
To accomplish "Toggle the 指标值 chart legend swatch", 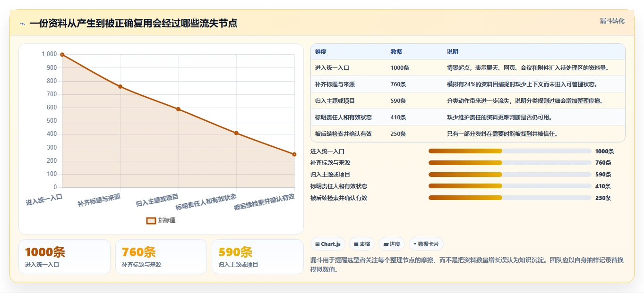I will point(151,220).
